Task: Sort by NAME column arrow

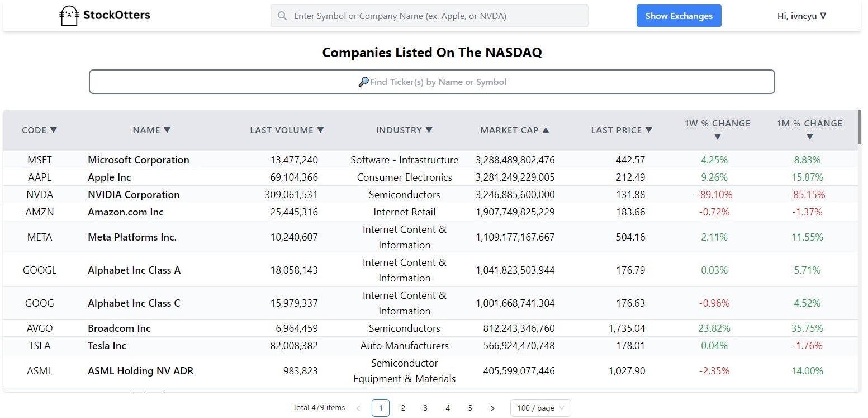Action: [167, 130]
